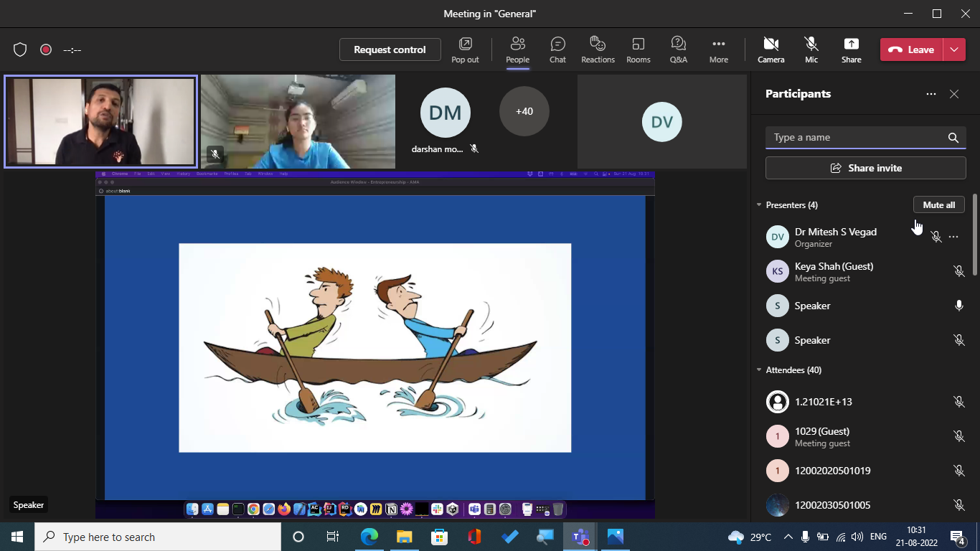Click the Share screen icon
This screenshot has width=980, height=551.
pos(851,50)
